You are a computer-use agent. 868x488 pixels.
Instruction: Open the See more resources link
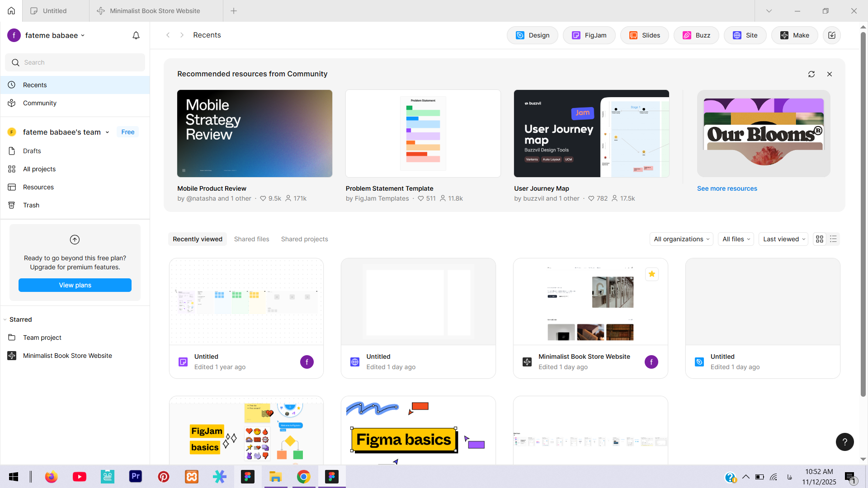coord(727,188)
